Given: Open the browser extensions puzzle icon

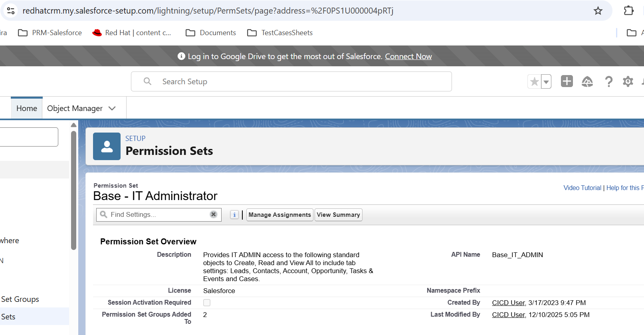Looking at the screenshot, I should click(x=628, y=11).
